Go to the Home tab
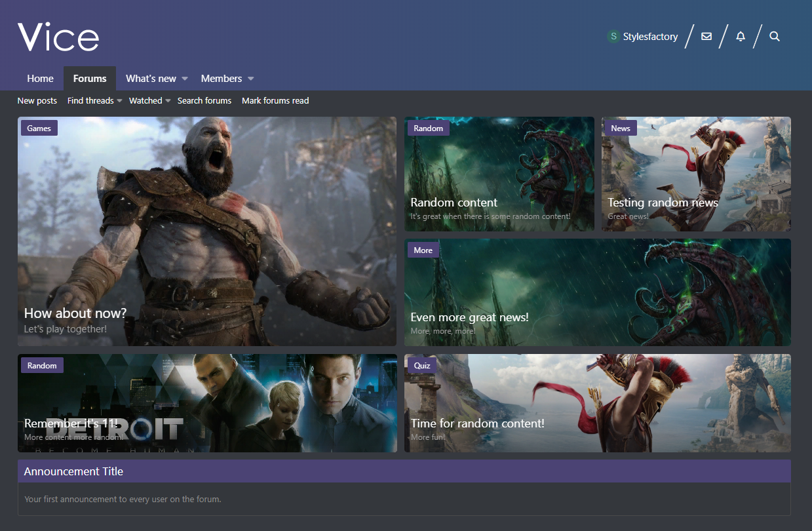 click(40, 79)
